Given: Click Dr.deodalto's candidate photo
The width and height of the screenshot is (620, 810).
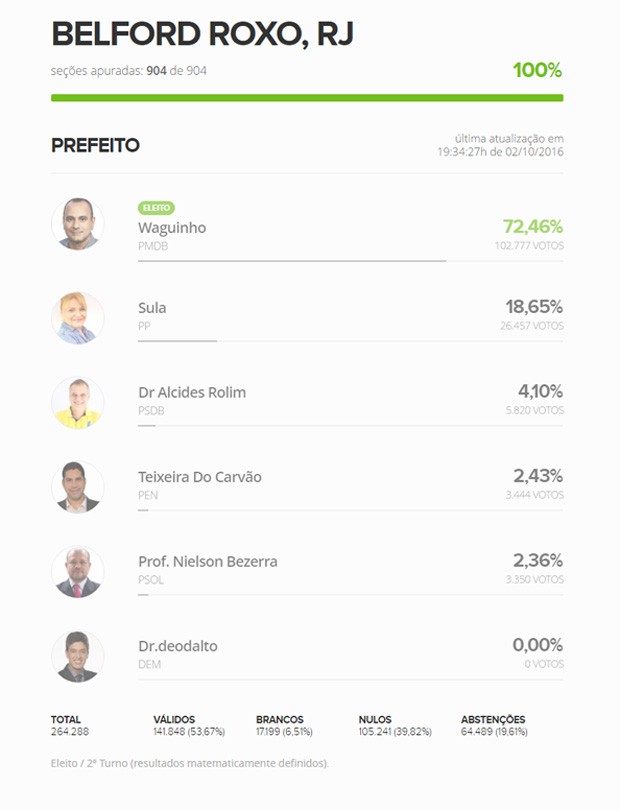Looking at the screenshot, I should (x=77, y=657).
